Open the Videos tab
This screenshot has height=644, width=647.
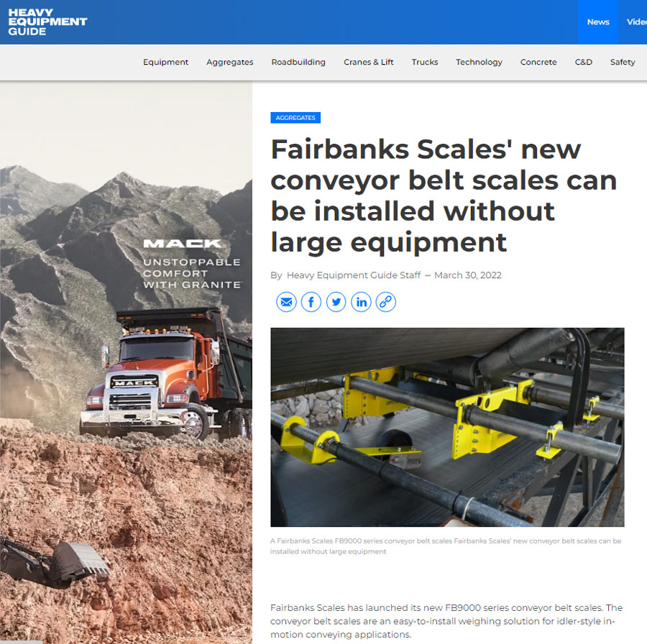[635, 22]
